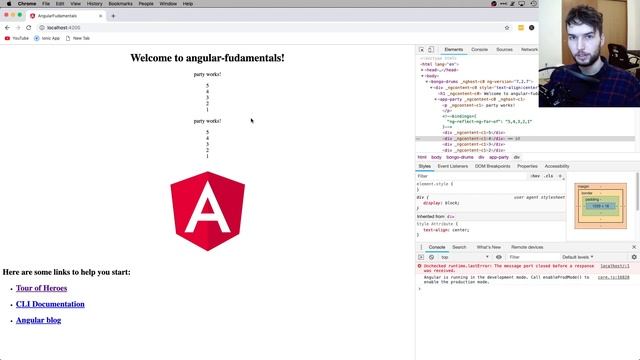Open the Properties pane
This screenshot has width=640, height=360.
[x=527, y=167]
